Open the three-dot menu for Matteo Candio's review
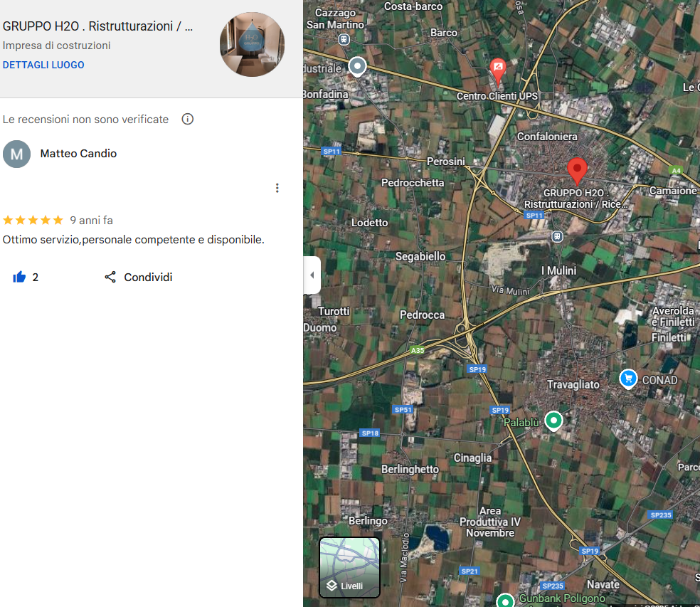 coord(277,188)
